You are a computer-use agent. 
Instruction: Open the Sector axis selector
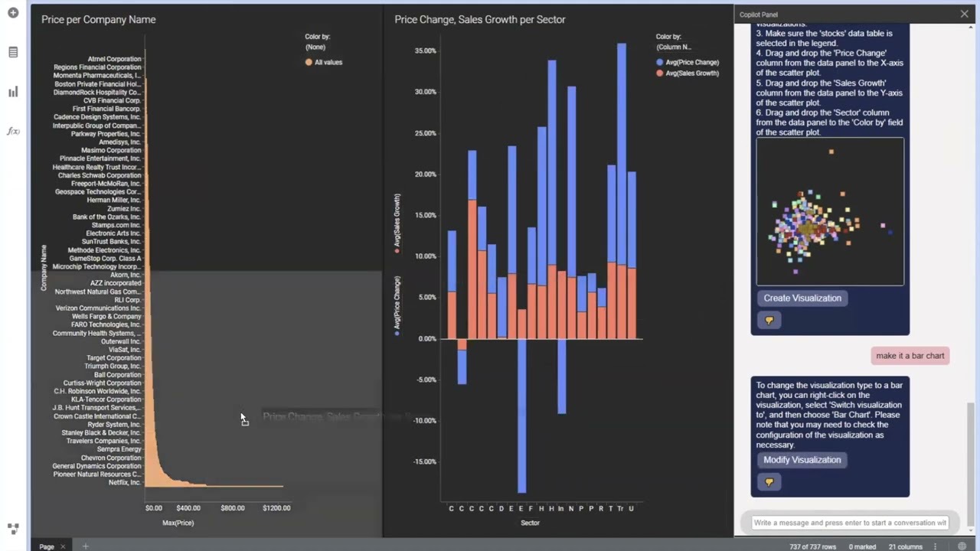530,523
